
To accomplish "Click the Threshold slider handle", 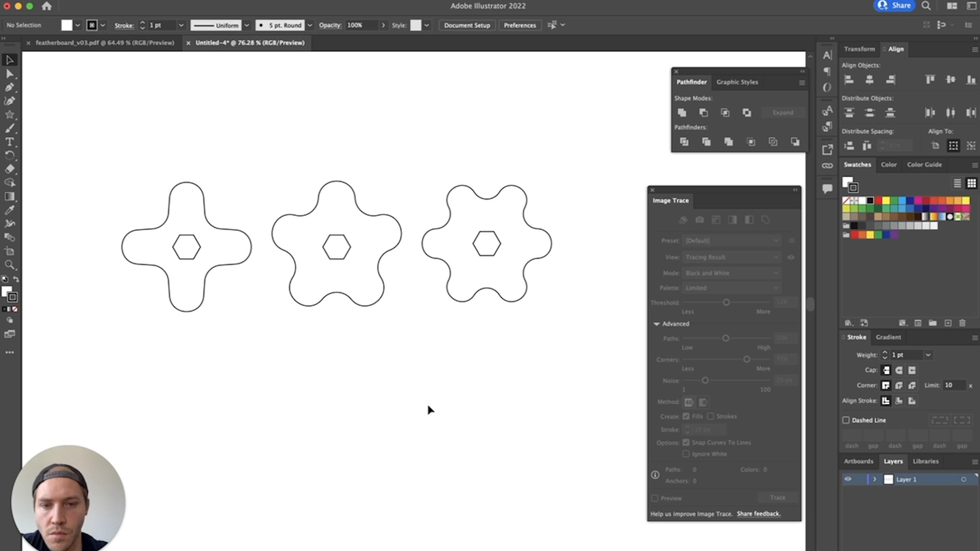I will [726, 303].
